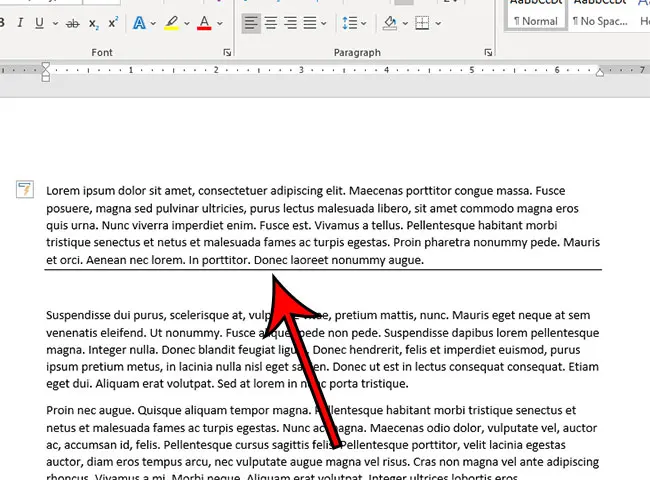Screen dimensions: 650x480
Task: Open the font color dropdown arrow
Action: click(x=221, y=22)
